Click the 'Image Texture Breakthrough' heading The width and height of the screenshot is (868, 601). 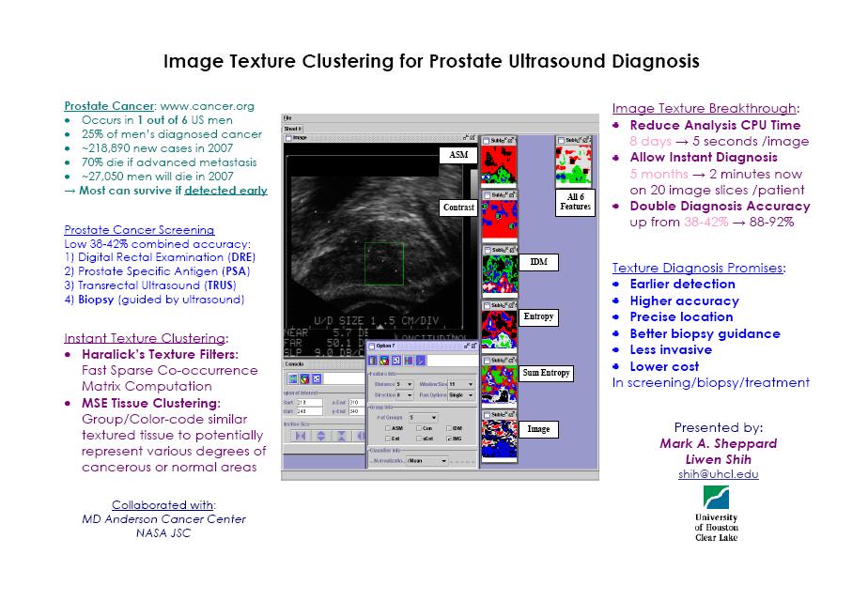tap(705, 109)
